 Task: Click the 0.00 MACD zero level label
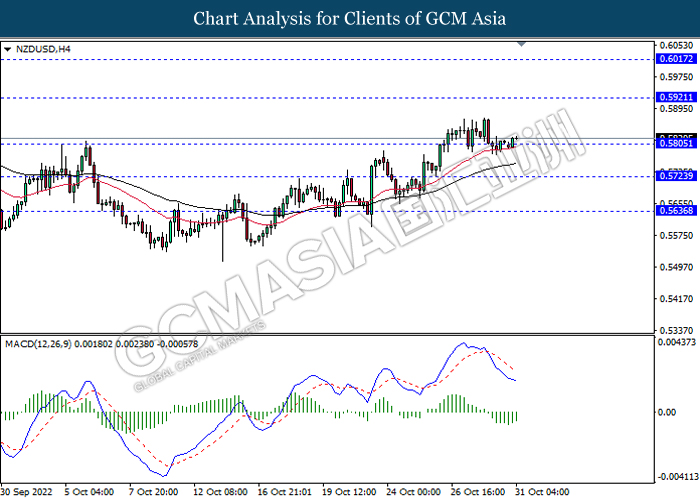tap(667, 412)
